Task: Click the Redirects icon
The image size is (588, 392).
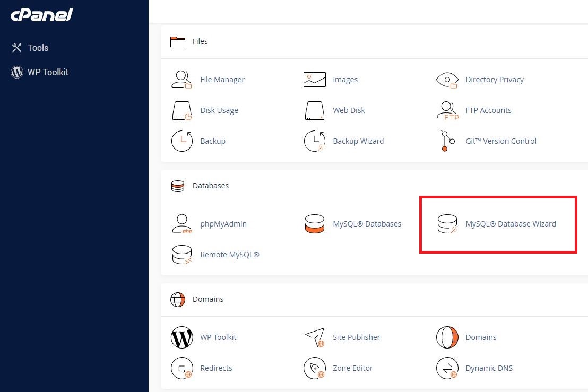Action: pyautogui.click(x=182, y=368)
